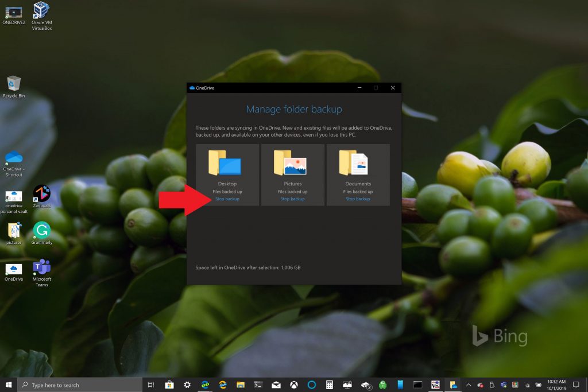Click the 'Type here to search' box
This screenshot has width=588, height=392.
coord(79,385)
